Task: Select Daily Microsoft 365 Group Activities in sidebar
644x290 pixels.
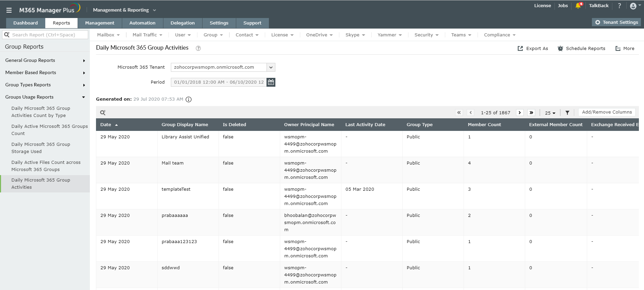Action: click(45, 184)
